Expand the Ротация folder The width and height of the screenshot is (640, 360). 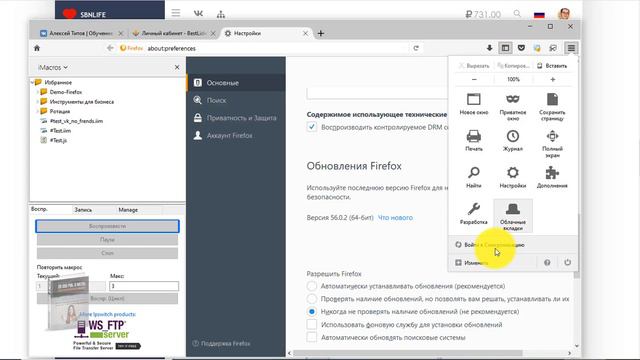38,111
